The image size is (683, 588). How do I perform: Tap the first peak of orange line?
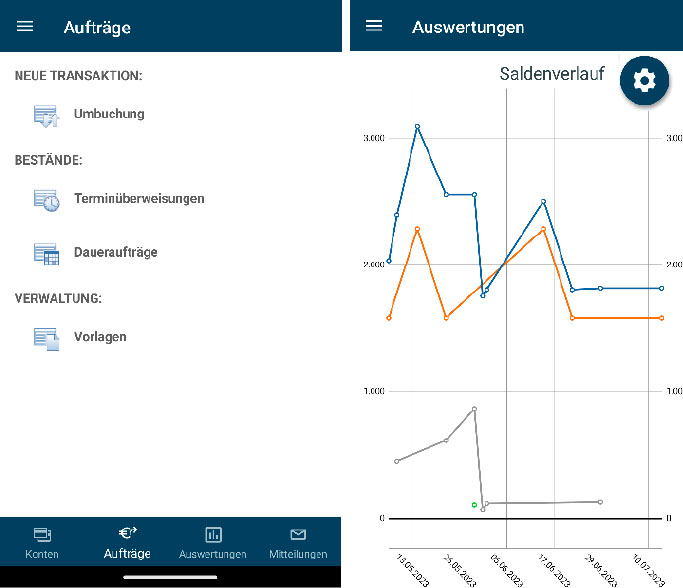(x=417, y=229)
